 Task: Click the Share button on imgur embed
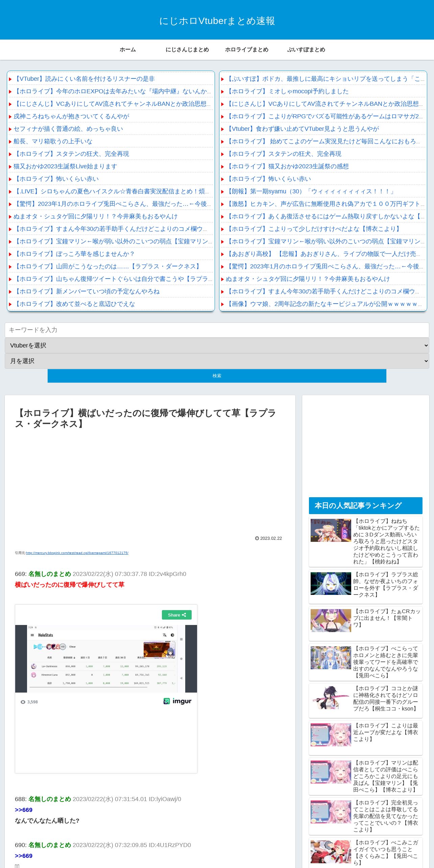176,615
